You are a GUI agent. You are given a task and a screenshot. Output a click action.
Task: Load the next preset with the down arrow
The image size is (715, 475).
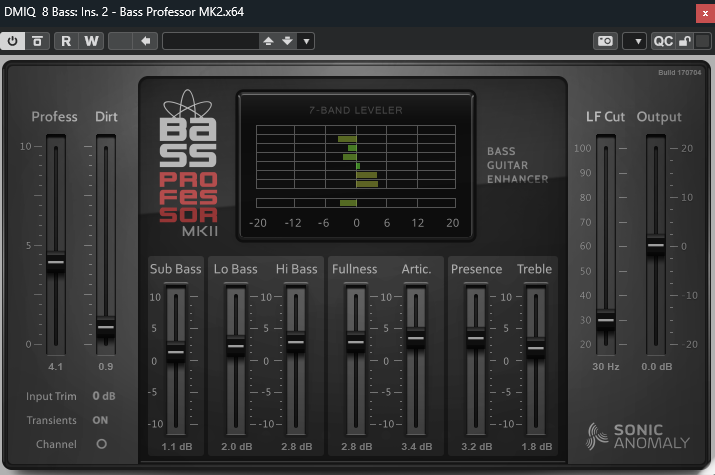click(287, 41)
